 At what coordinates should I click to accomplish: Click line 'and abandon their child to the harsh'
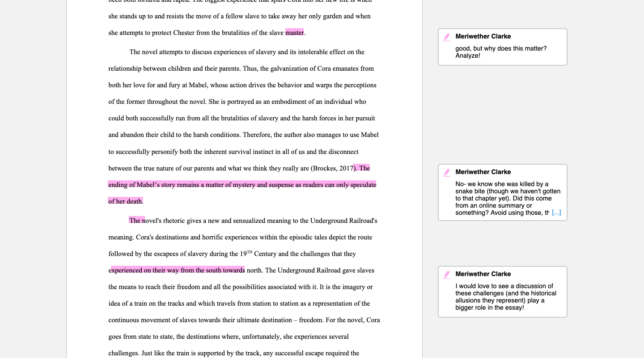[243, 135]
